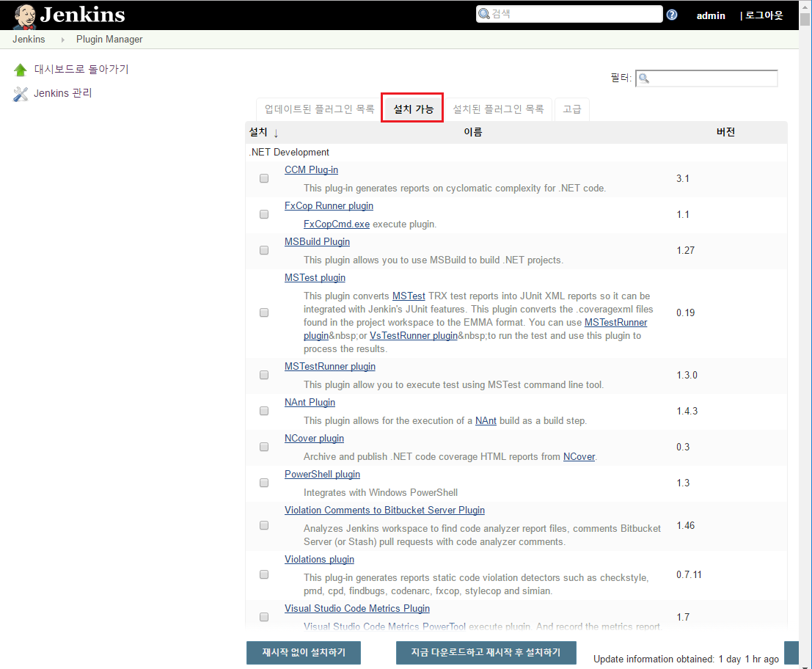The height and width of the screenshot is (669, 812).
Task: Check the Violations plugin checkbox
Action: click(x=264, y=574)
